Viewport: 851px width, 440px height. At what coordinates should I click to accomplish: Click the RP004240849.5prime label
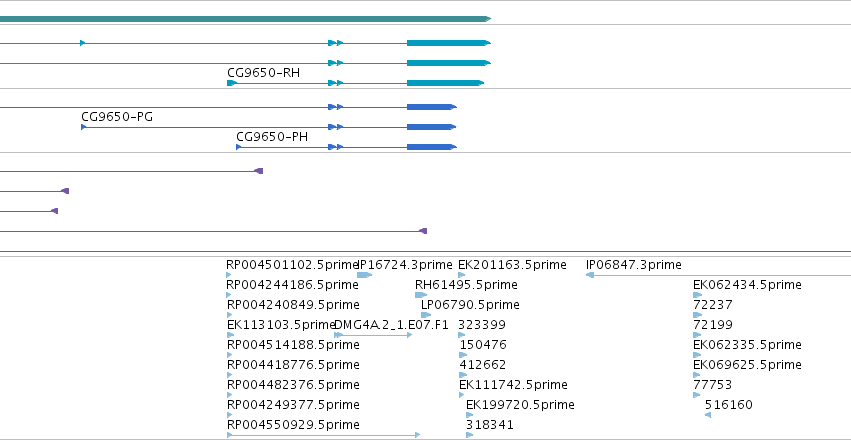293,305
